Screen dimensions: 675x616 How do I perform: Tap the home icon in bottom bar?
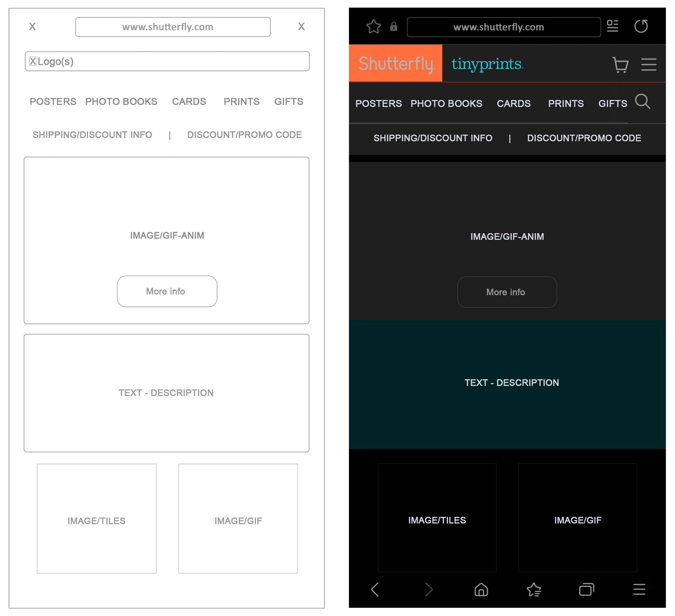[481, 590]
